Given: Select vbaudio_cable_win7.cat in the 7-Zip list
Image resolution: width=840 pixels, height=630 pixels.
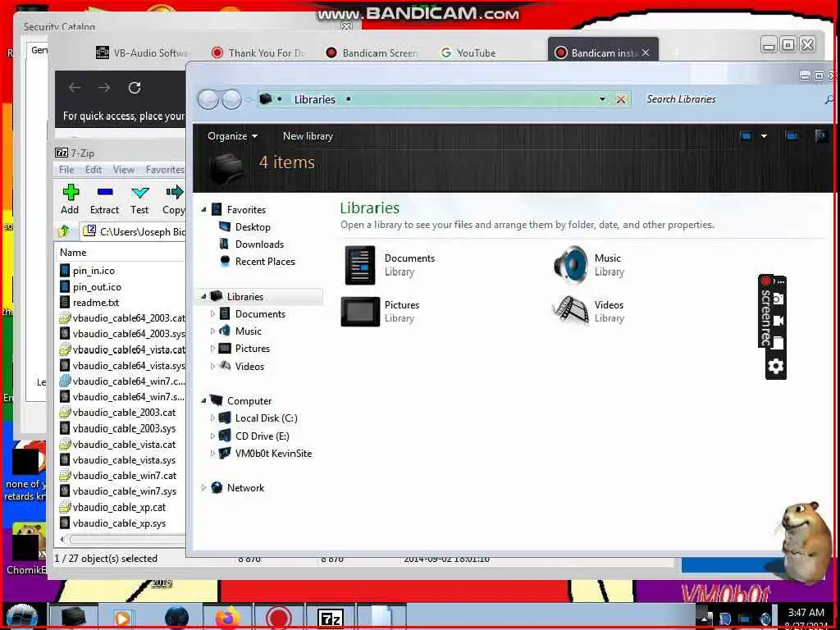Looking at the screenshot, I should tap(125, 475).
